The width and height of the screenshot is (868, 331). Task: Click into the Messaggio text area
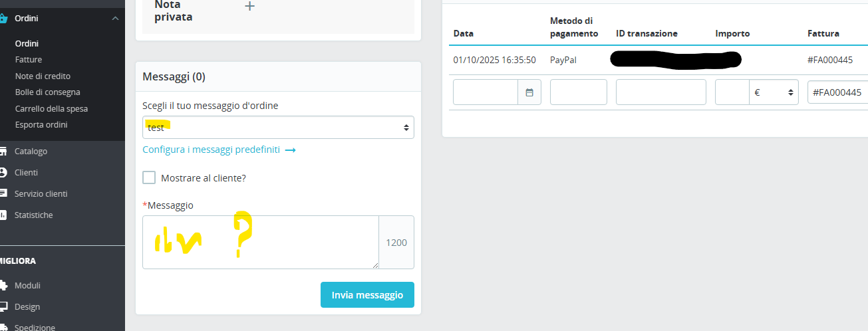(x=260, y=242)
